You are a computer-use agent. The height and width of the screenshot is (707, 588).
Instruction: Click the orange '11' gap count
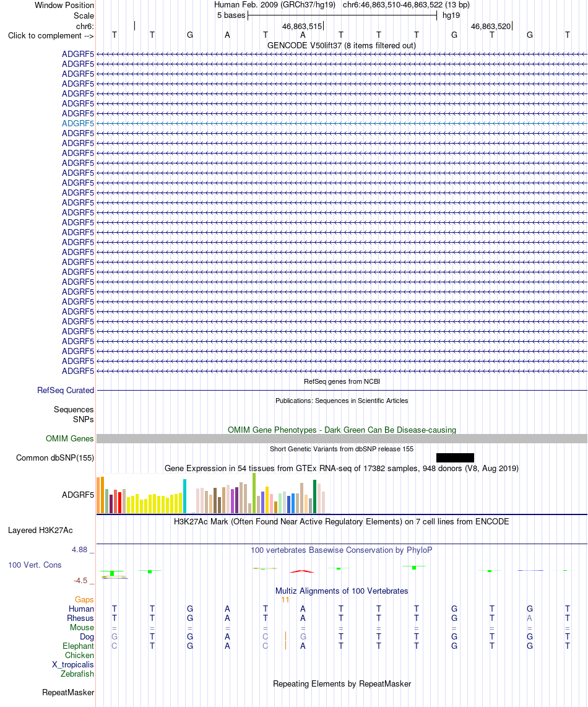tap(285, 600)
